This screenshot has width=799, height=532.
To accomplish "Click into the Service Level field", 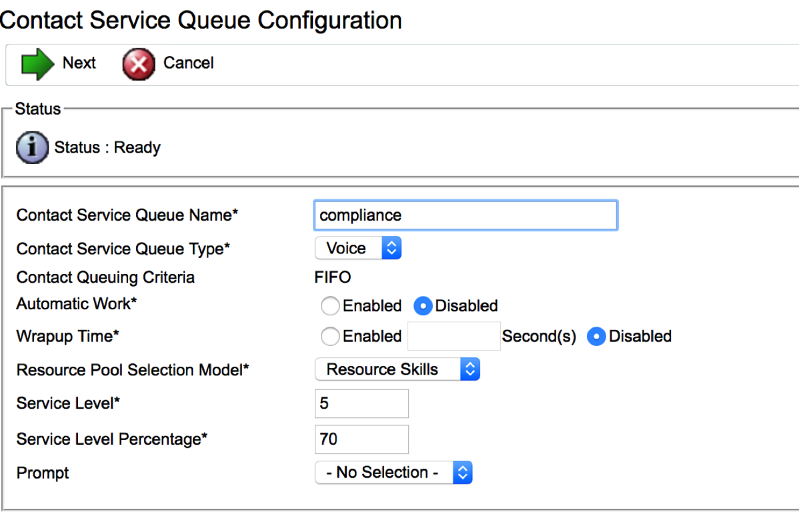I will pos(361,404).
